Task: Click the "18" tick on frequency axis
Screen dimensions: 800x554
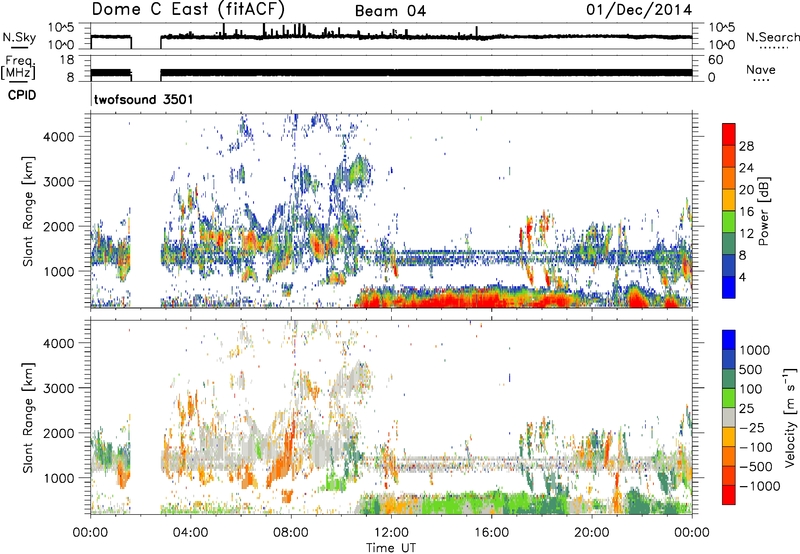Action: tap(67, 60)
